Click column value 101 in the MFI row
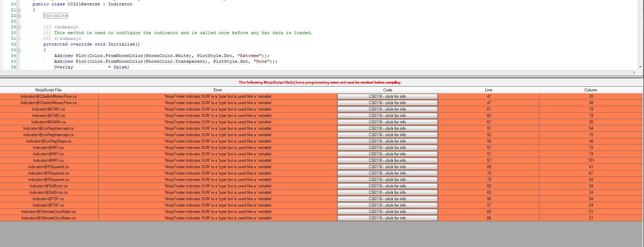Image resolution: width=644 pixels, height=247 pixels. pyautogui.click(x=591, y=160)
